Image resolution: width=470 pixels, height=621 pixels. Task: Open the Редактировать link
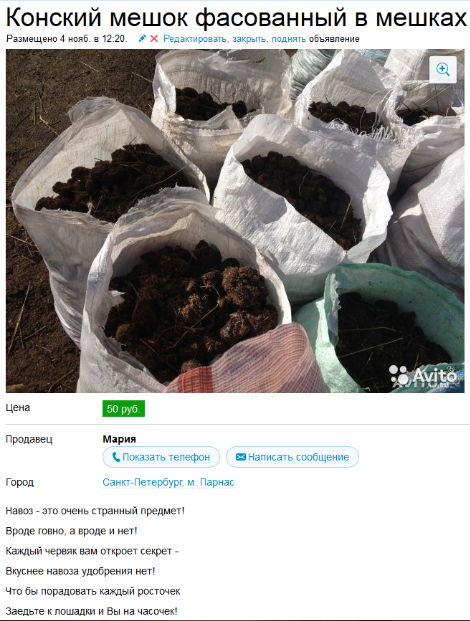coord(196,39)
